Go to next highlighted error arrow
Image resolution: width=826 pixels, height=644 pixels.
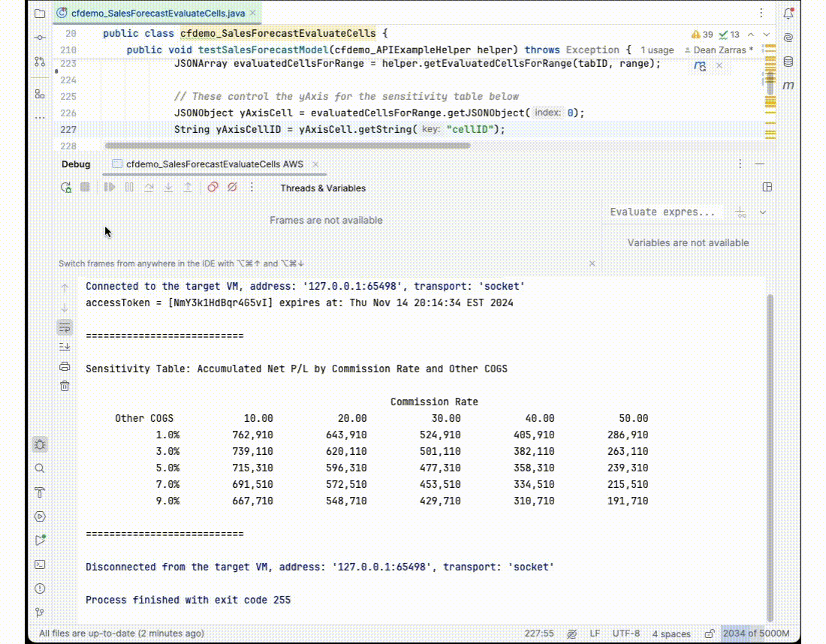pyautogui.click(x=767, y=35)
